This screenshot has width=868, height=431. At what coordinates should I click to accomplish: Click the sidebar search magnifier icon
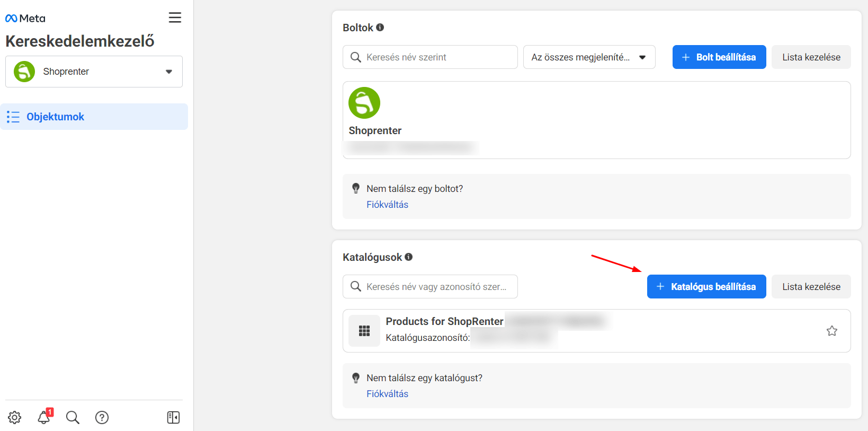[73, 417]
